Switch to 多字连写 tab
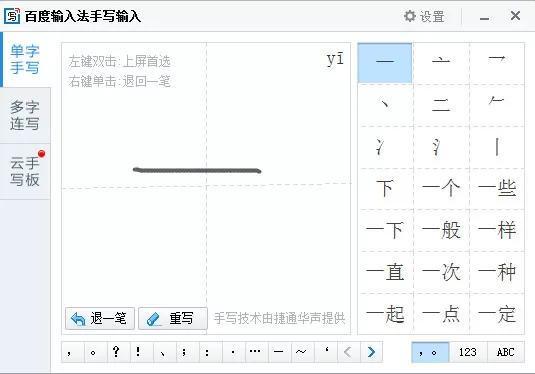 tap(25, 115)
